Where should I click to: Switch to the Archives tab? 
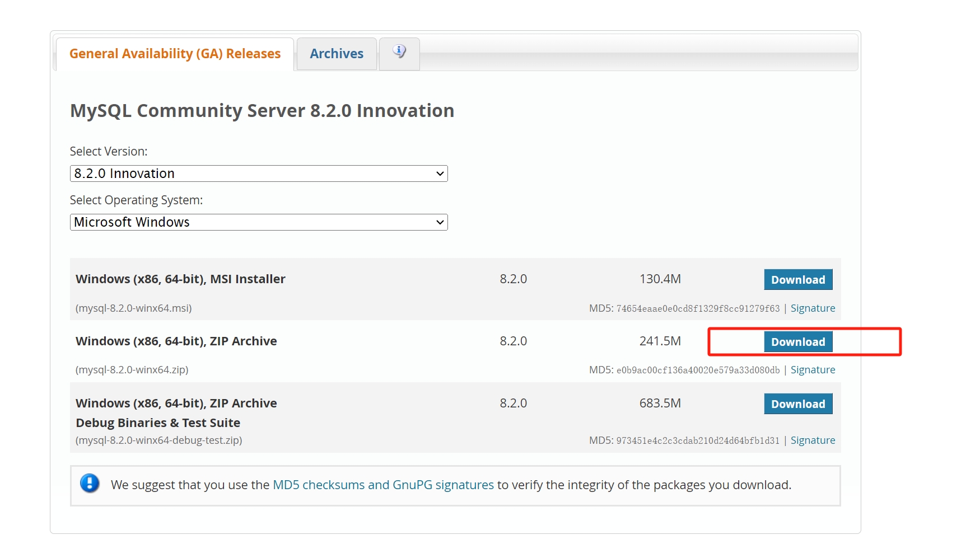point(337,54)
